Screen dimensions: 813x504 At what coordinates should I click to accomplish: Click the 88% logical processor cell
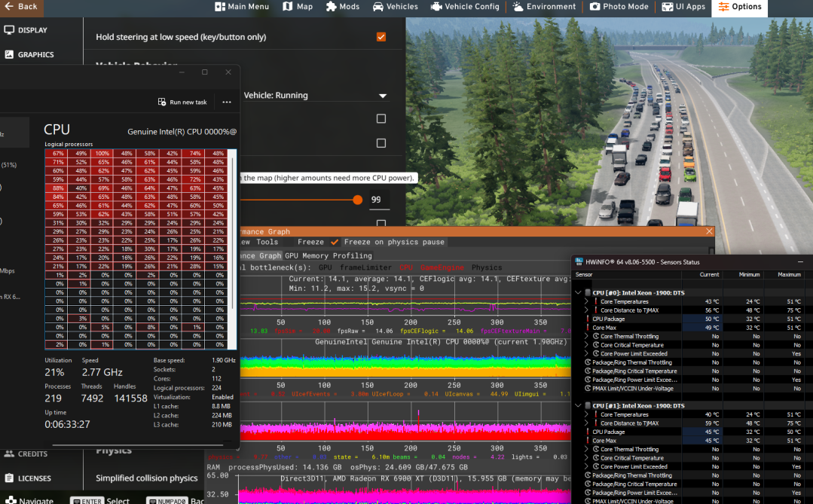pos(57,188)
